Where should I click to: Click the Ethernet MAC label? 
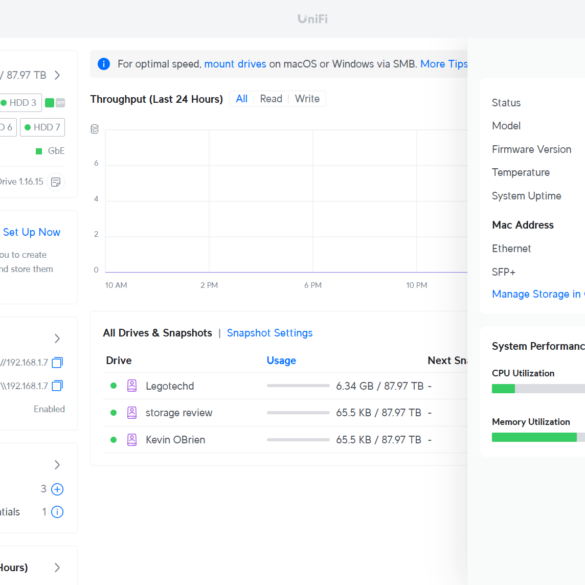coord(511,248)
